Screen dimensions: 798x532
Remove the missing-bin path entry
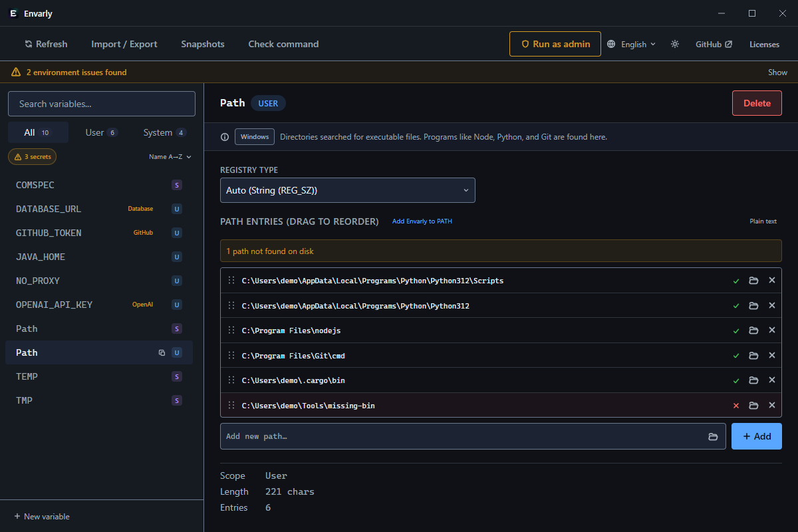772,406
